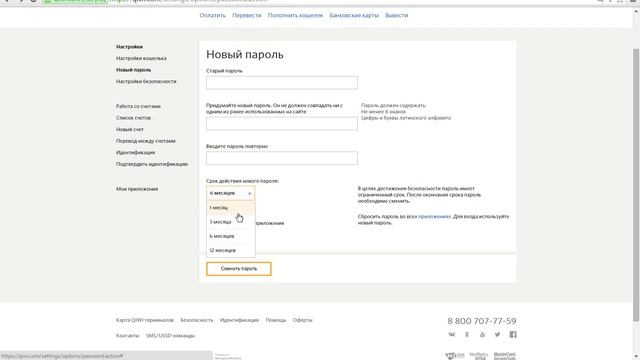Focus the 'Введите пароль повторно' field
640x360 pixels.
coord(282,158)
